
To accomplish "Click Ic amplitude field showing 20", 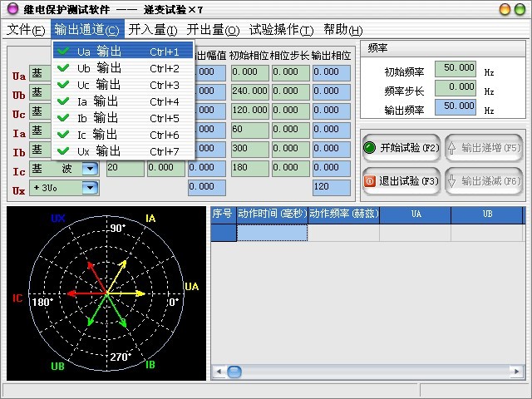I will pyautogui.click(x=126, y=168).
